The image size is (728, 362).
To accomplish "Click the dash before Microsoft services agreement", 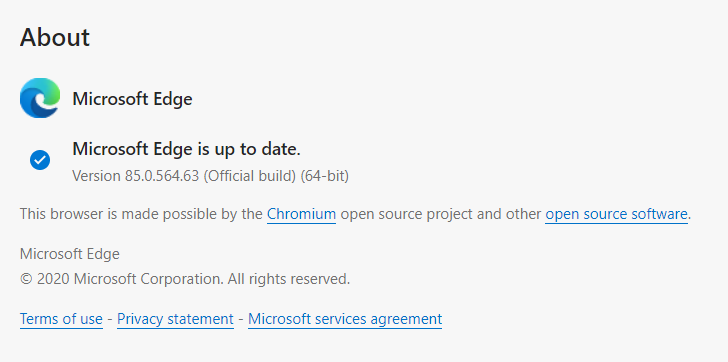I will click(x=241, y=319).
